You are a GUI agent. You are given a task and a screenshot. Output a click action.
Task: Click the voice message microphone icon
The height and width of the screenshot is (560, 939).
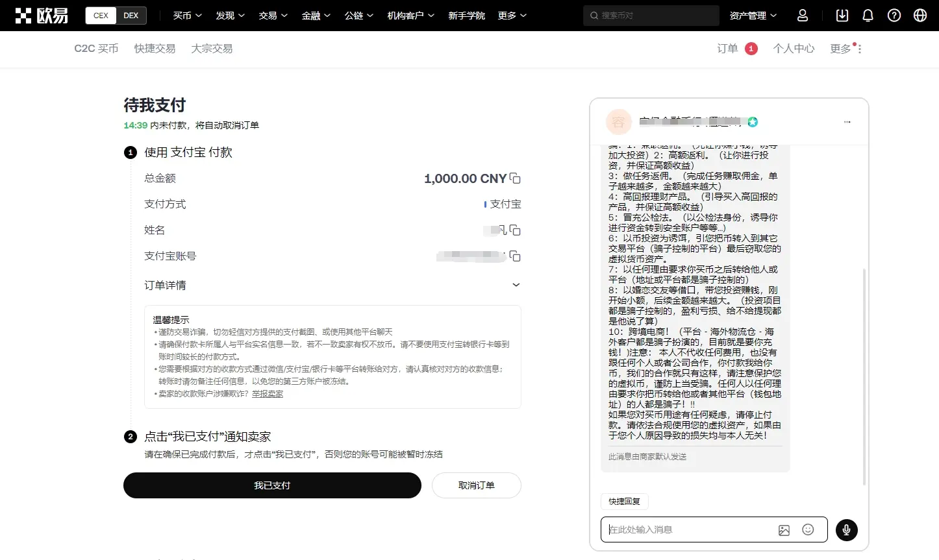846,530
